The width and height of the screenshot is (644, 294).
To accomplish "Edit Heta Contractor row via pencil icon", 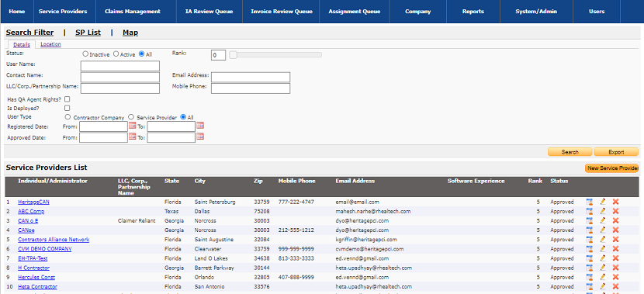I will click(603, 286).
